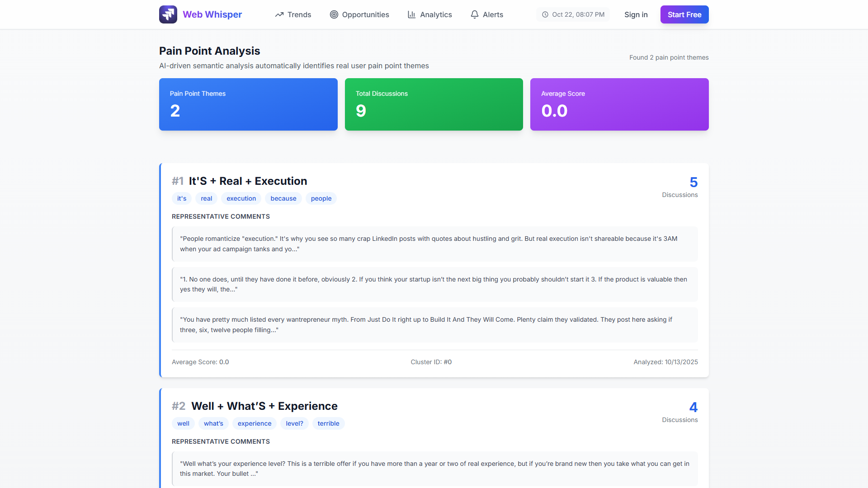Click the Web Whisper logo icon
This screenshot has height=488, width=868.
(168, 14)
